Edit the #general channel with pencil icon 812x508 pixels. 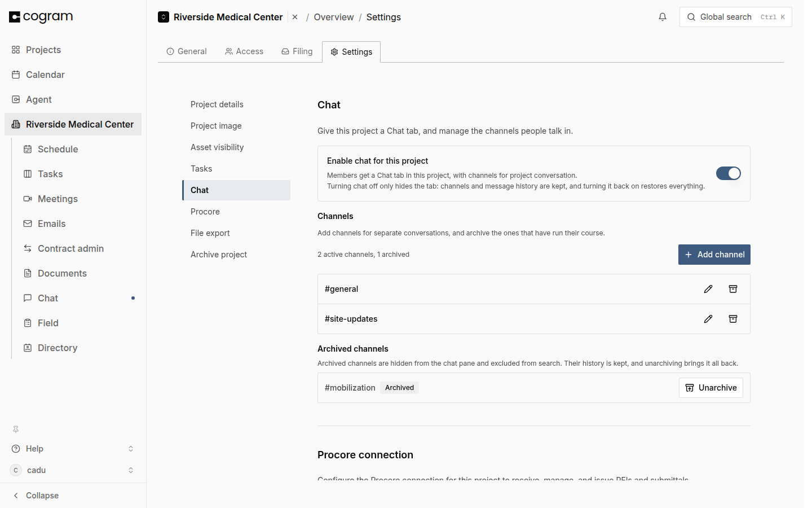[x=708, y=289]
